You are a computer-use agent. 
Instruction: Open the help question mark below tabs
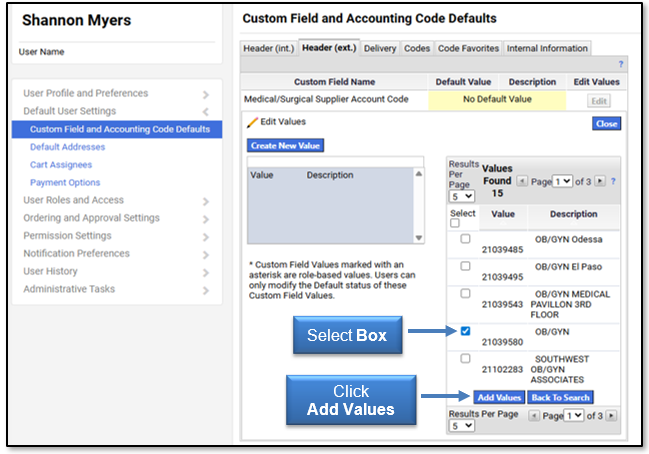[620, 64]
